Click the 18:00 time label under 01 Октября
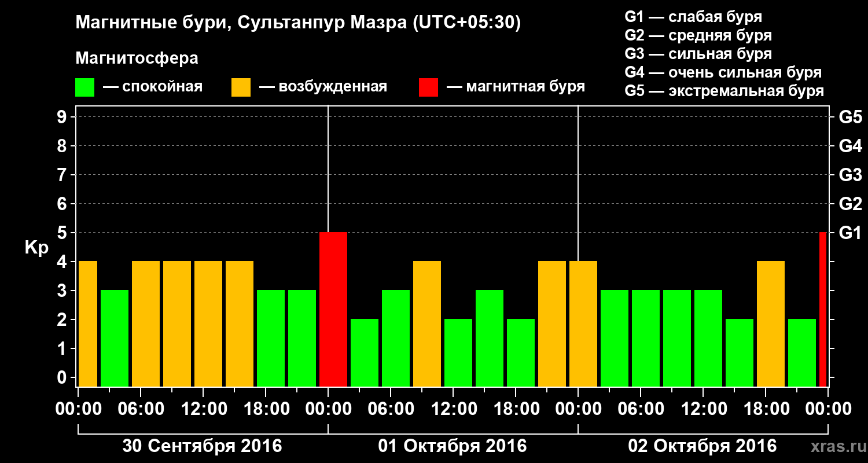Image resolution: width=868 pixels, height=463 pixels. (517, 409)
